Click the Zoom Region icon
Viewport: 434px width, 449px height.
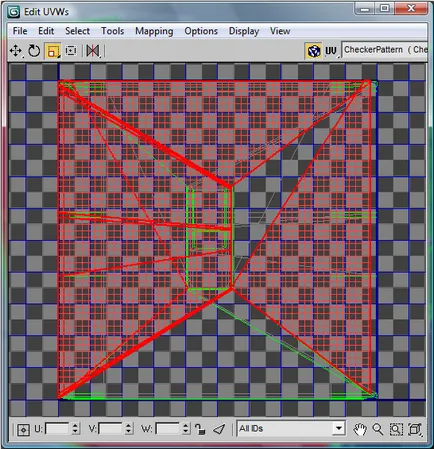(396, 429)
